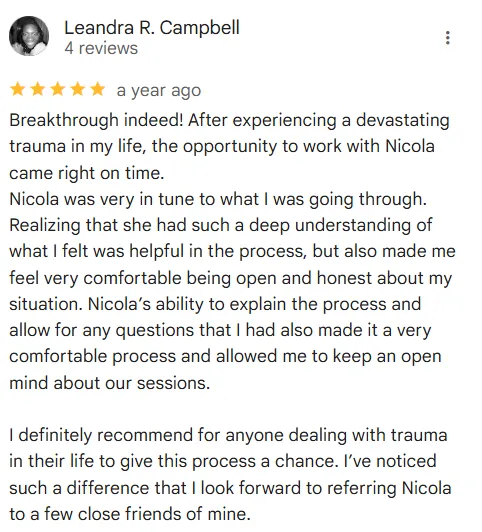The image size is (482, 532).
Task: Click the line starting "I definitely recommend"
Action: 228,435
